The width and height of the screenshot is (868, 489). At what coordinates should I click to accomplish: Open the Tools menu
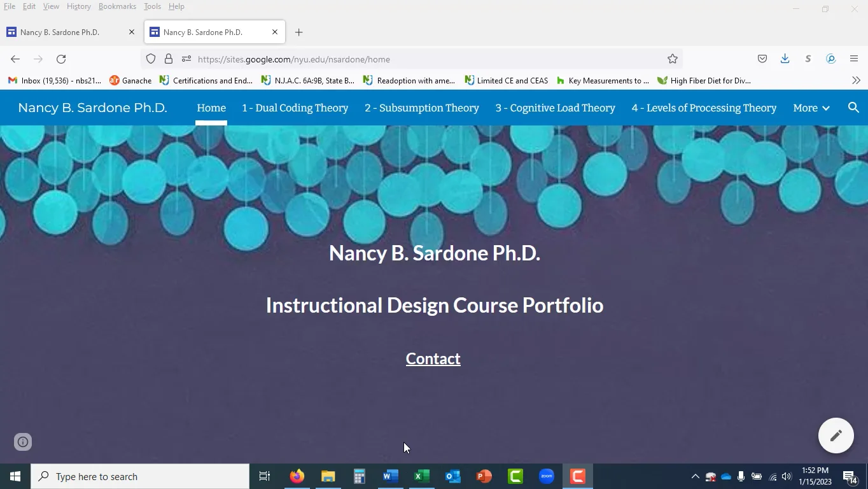[152, 6]
